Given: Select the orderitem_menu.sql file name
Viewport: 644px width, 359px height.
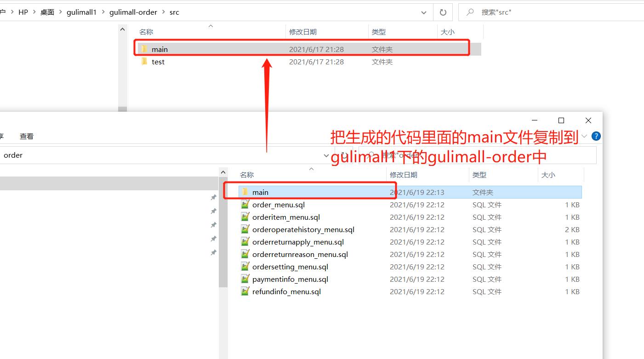Looking at the screenshot, I should [286, 217].
